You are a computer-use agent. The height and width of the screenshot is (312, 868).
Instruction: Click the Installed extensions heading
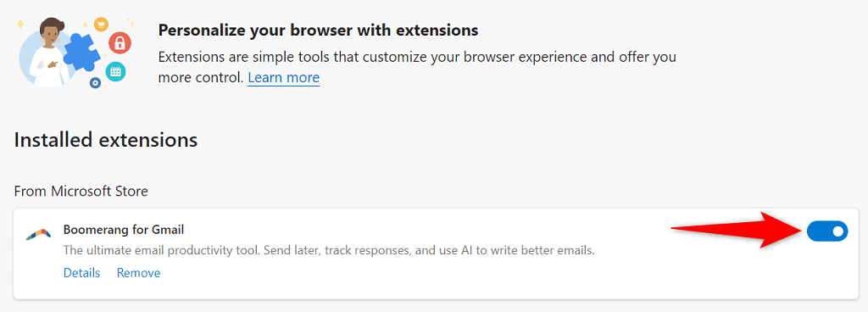pyautogui.click(x=106, y=140)
